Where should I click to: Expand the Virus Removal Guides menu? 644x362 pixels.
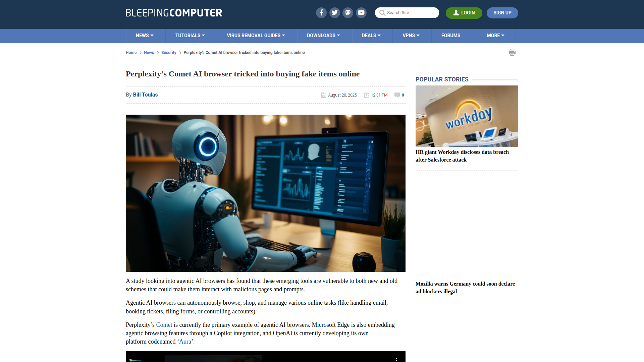point(256,36)
